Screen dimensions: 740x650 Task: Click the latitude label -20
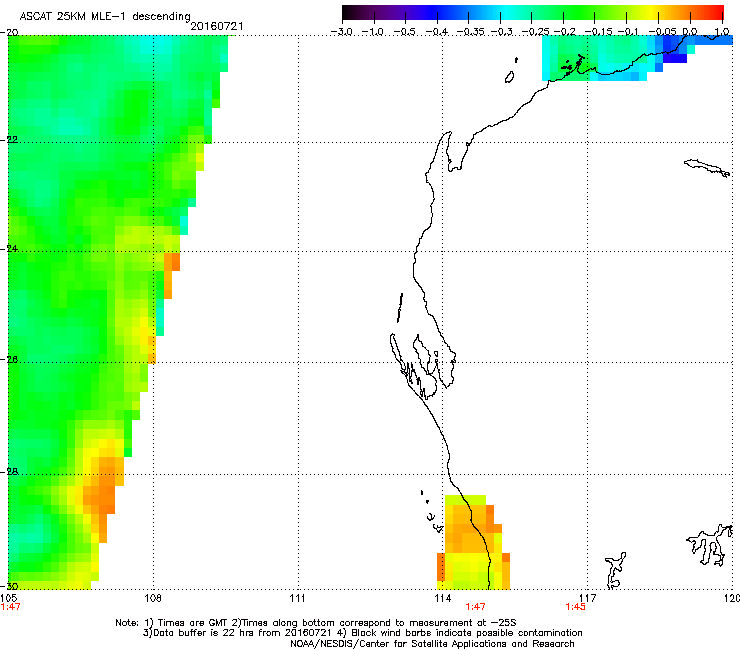[9, 32]
